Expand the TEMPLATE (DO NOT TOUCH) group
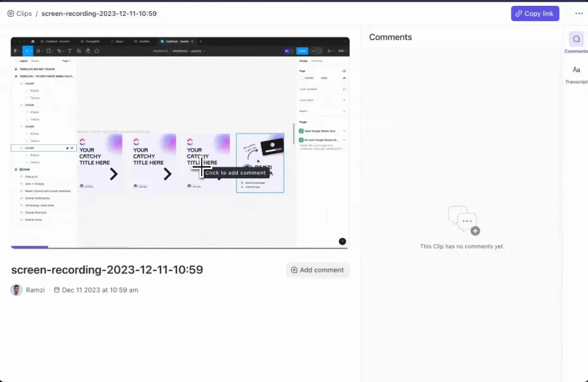The width and height of the screenshot is (588, 382). (x=16, y=69)
